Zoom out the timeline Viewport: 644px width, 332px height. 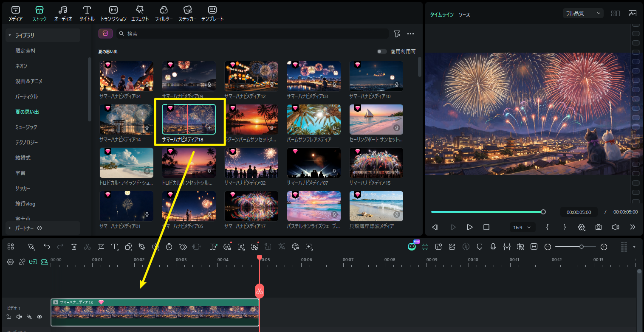(x=548, y=247)
